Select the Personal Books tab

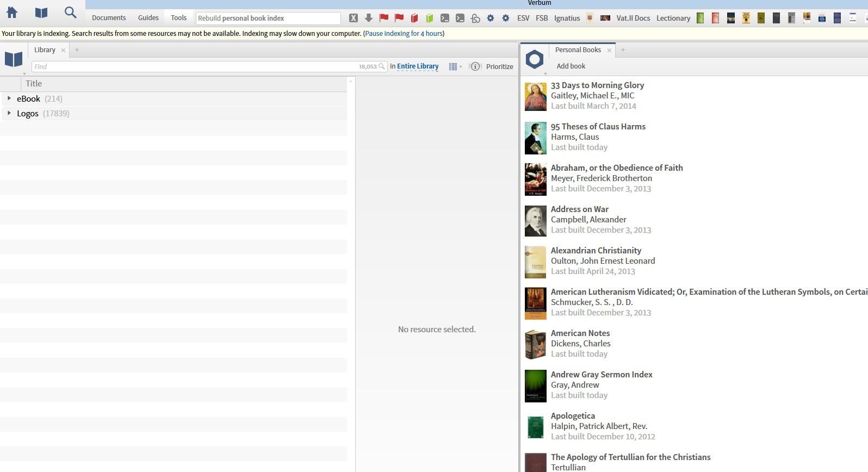(578, 49)
